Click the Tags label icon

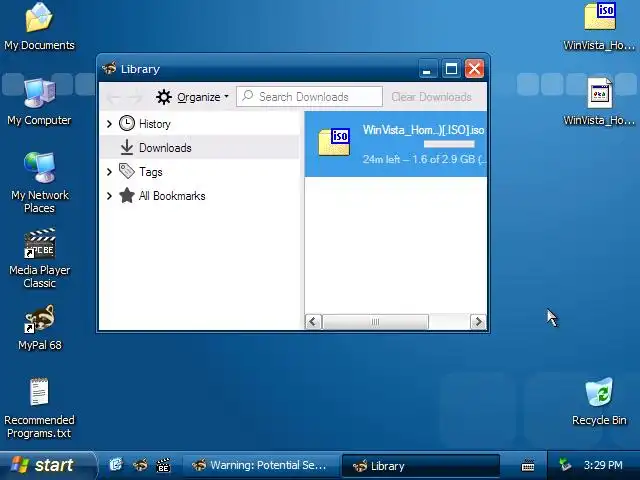coord(127,171)
